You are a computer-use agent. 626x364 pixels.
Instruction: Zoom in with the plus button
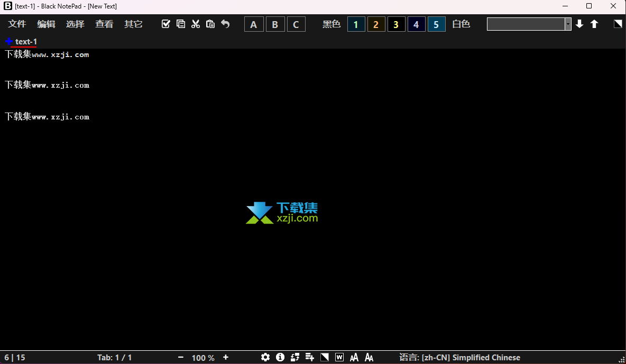(226, 357)
